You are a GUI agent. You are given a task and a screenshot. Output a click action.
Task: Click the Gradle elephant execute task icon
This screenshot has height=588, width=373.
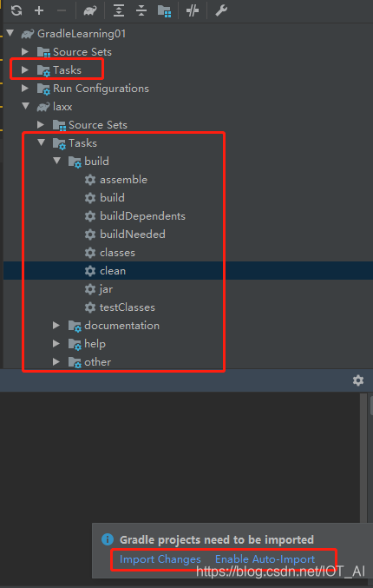(90, 11)
